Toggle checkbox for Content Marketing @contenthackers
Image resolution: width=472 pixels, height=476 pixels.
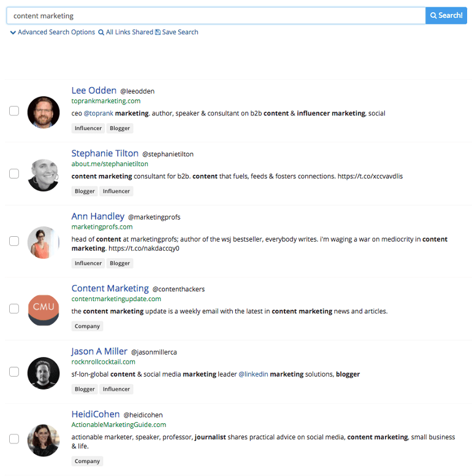14,309
